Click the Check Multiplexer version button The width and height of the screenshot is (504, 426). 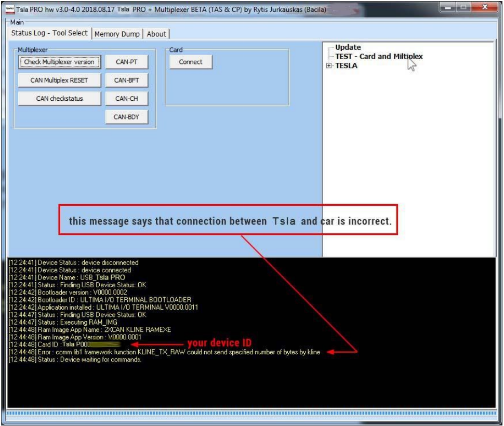(59, 62)
